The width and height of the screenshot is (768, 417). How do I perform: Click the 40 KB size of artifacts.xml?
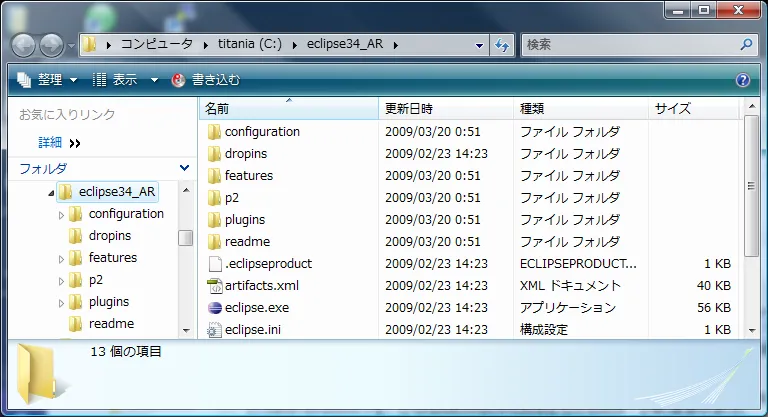coord(714,286)
